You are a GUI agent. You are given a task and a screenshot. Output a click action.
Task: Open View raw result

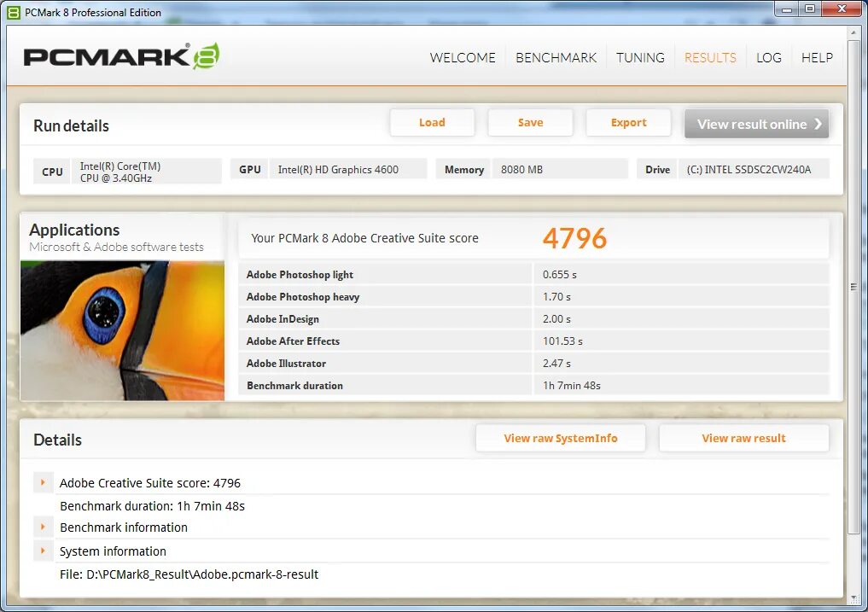[743, 438]
